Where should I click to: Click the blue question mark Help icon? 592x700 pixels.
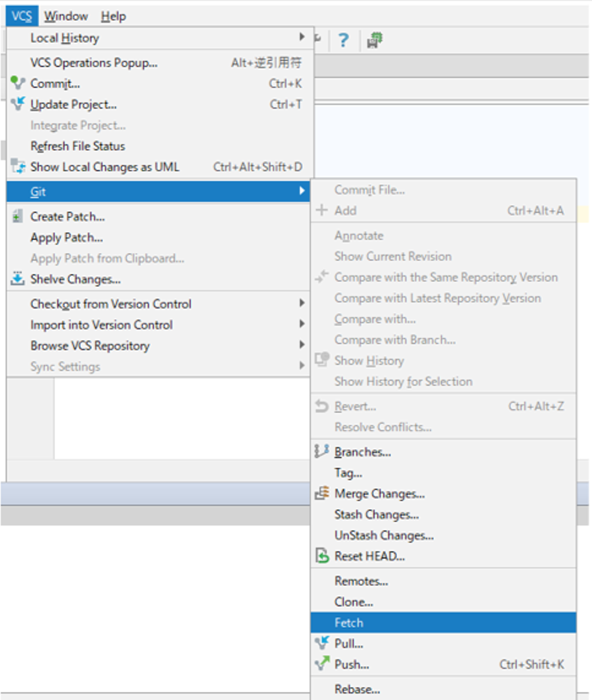(x=343, y=40)
